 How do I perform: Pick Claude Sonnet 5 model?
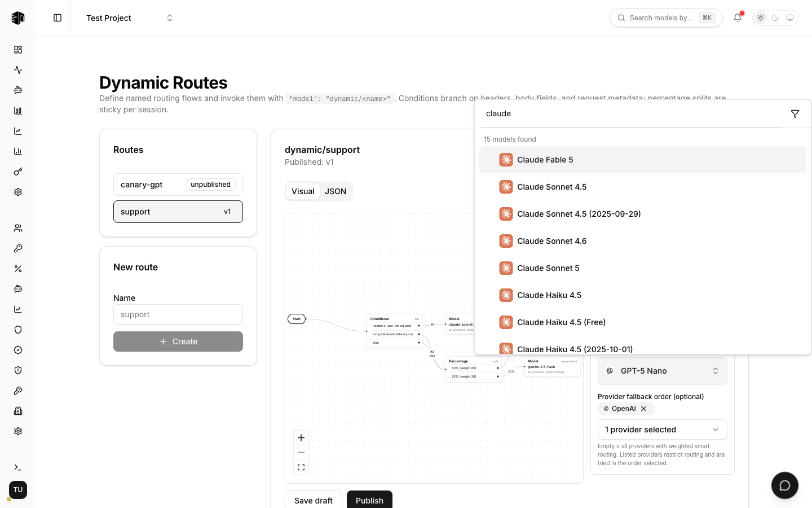coord(643,268)
